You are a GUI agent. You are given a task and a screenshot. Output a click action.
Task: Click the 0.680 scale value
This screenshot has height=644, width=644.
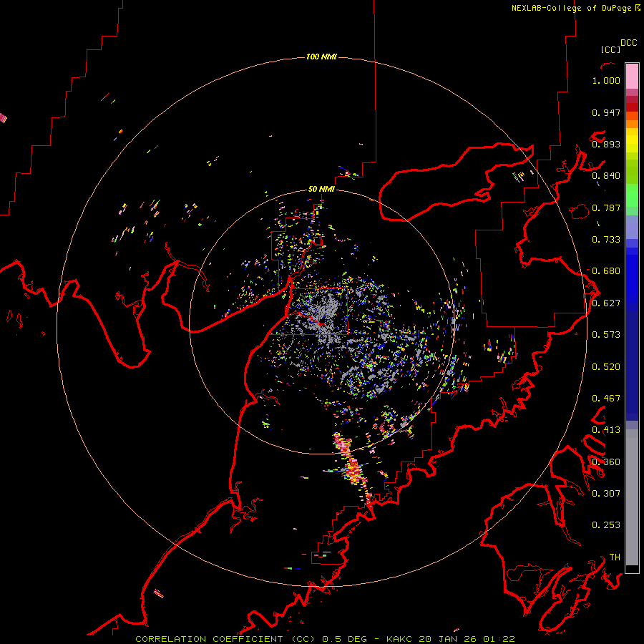point(606,271)
